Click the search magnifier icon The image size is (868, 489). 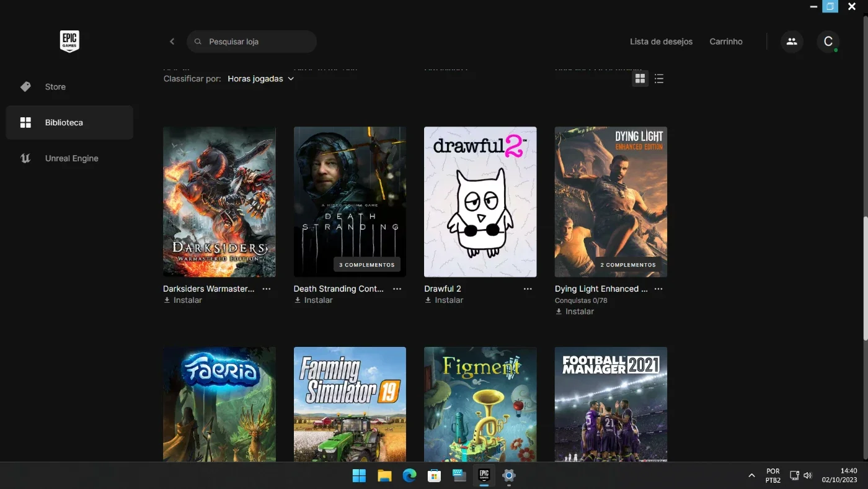(198, 42)
